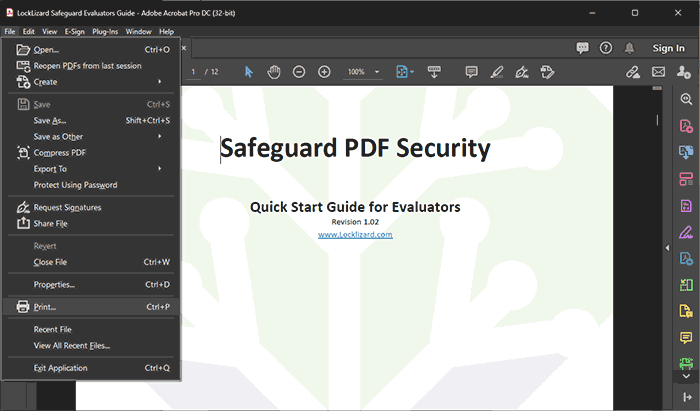Select Reopen PDFs from last session
This screenshot has height=411, width=700.
pos(92,66)
